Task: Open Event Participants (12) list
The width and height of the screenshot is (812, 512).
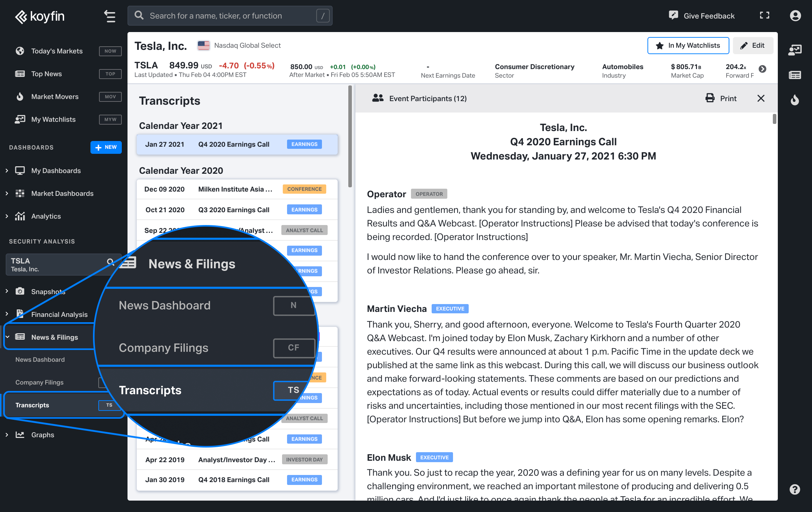Action: click(x=428, y=98)
